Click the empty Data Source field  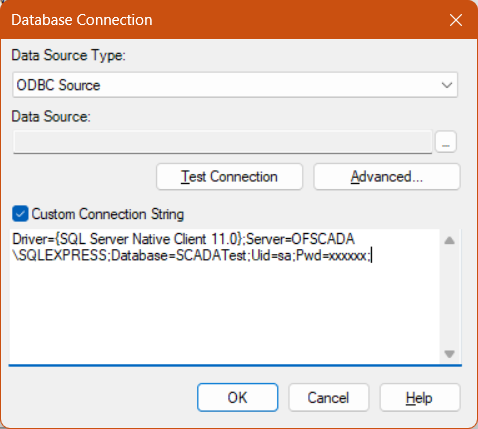tap(223, 142)
